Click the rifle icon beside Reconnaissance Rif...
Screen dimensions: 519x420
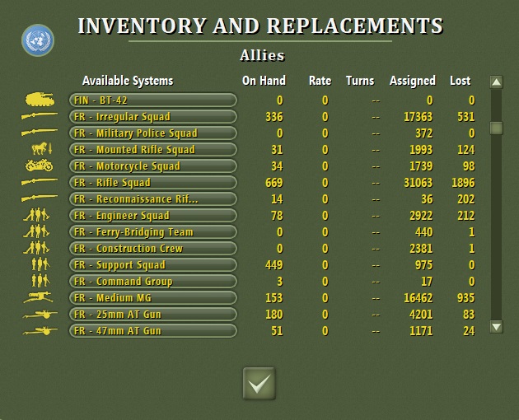(39, 198)
